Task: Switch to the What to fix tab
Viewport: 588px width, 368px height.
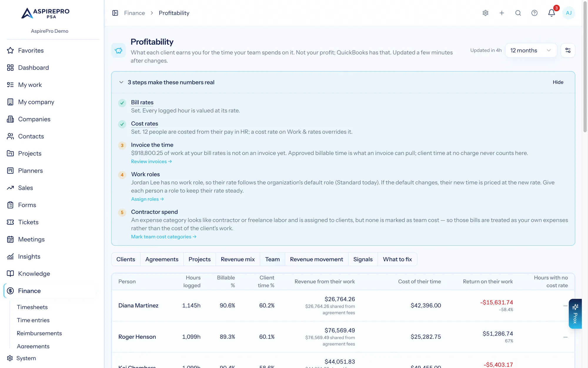Action: coord(397,259)
